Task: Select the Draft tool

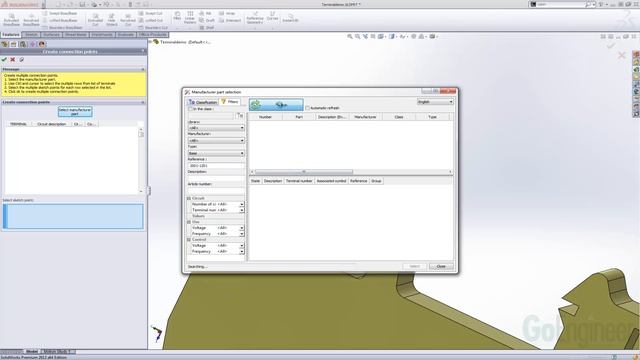Action: (x=207, y=20)
